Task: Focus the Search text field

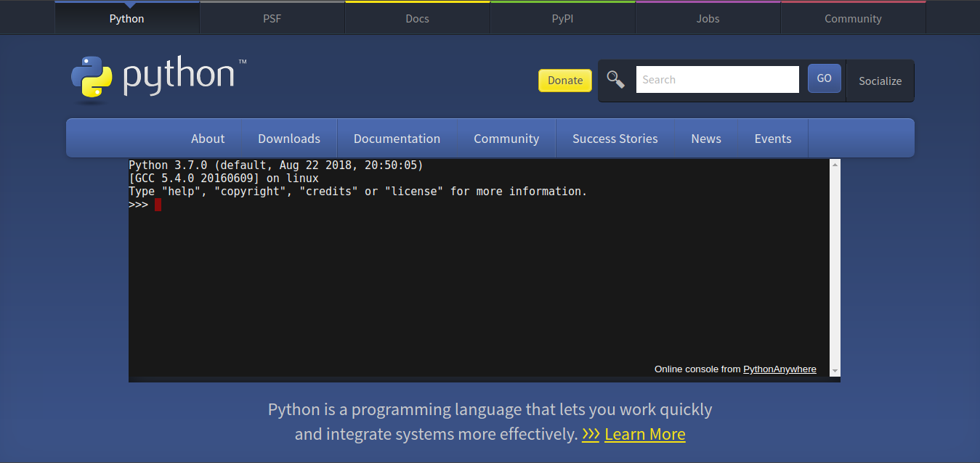Action: coord(717,80)
